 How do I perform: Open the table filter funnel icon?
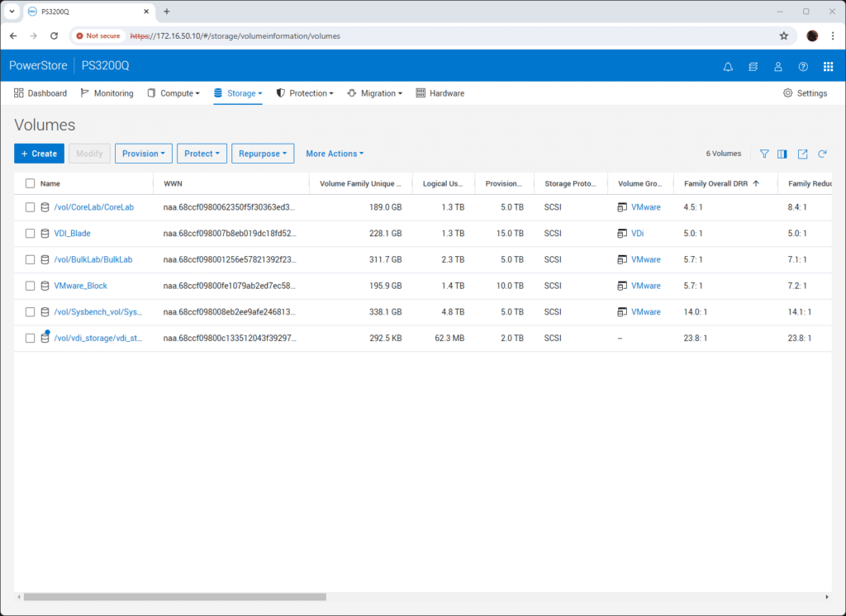pos(764,154)
